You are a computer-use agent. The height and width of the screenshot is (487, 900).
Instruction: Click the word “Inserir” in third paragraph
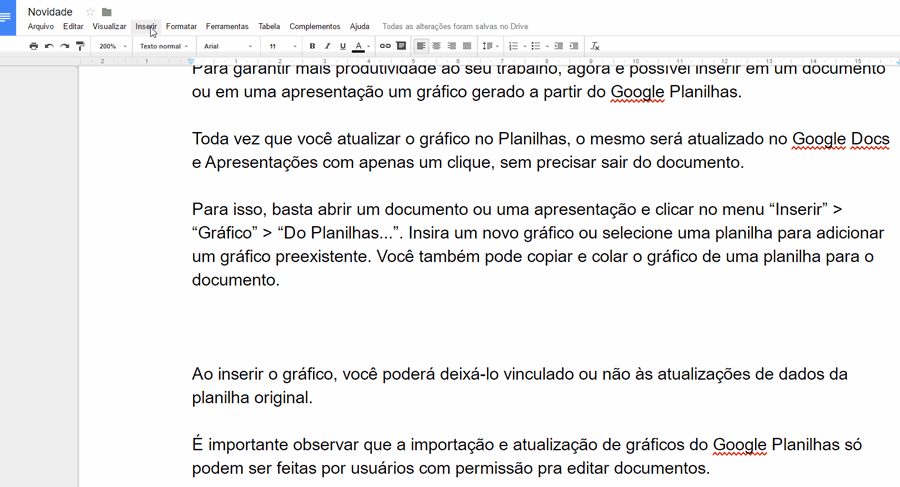click(800, 209)
